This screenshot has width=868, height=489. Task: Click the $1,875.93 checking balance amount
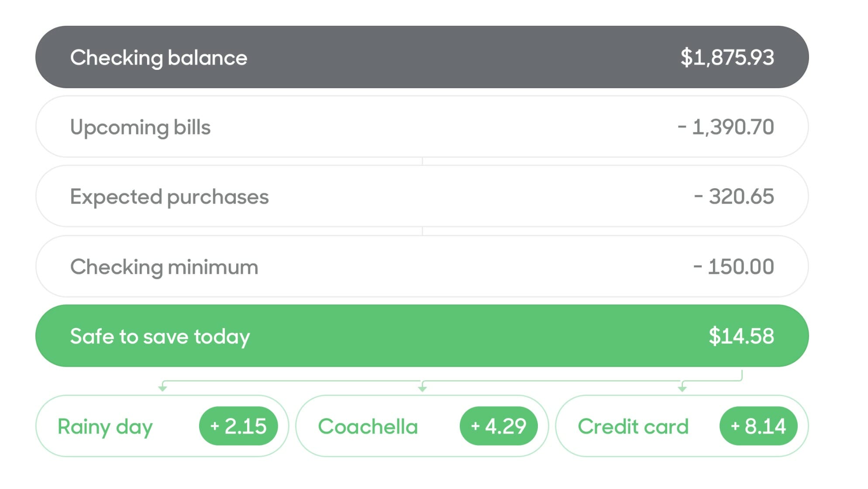coord(727,58)
